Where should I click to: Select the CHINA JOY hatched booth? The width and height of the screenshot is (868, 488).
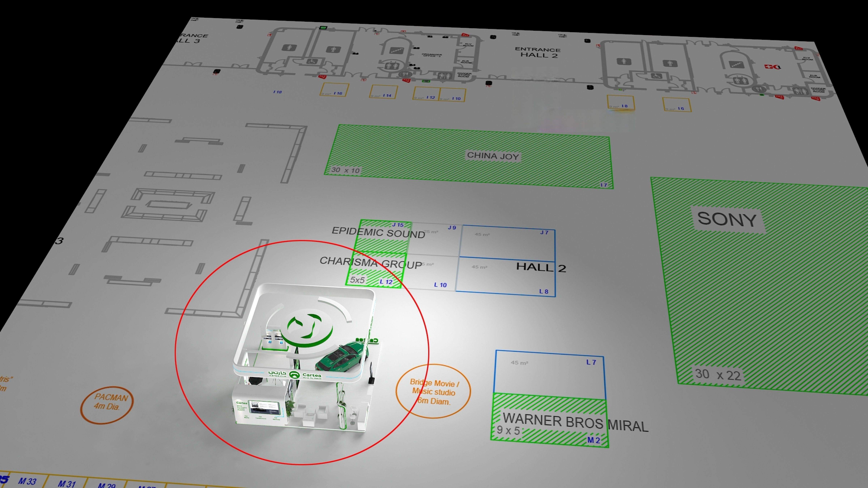click(x=468, y=157)
